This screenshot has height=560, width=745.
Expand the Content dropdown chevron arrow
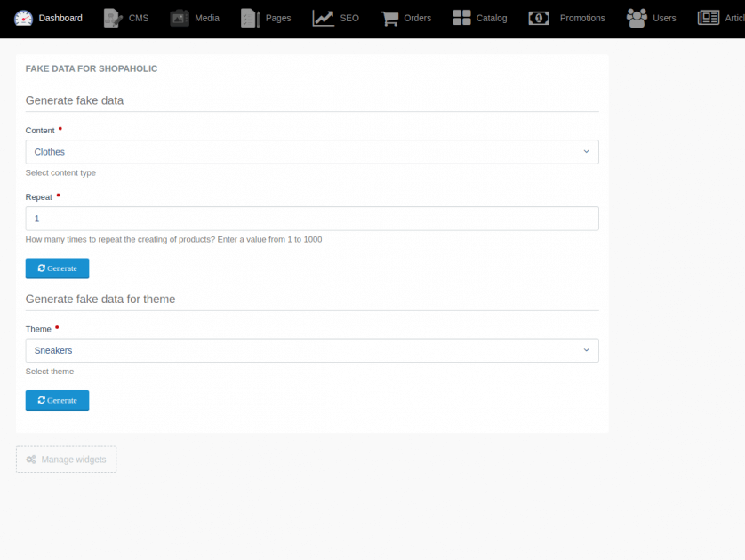pos(586,151)
